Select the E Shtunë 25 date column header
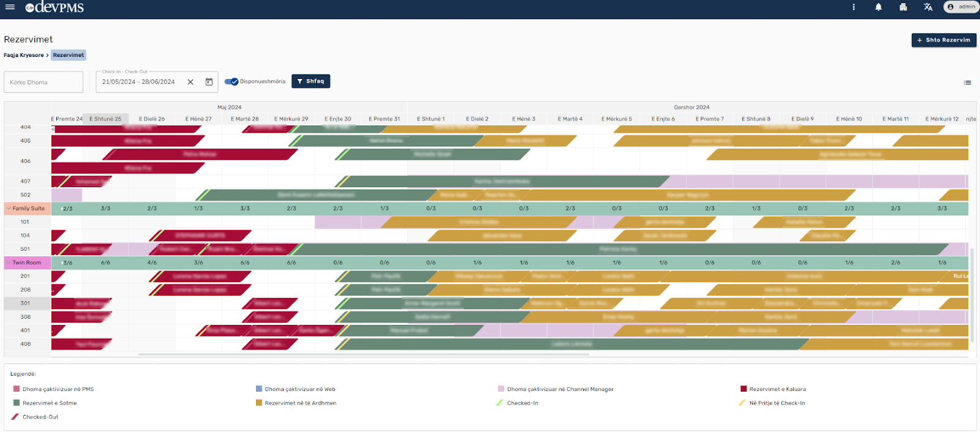 click(105, 119)
